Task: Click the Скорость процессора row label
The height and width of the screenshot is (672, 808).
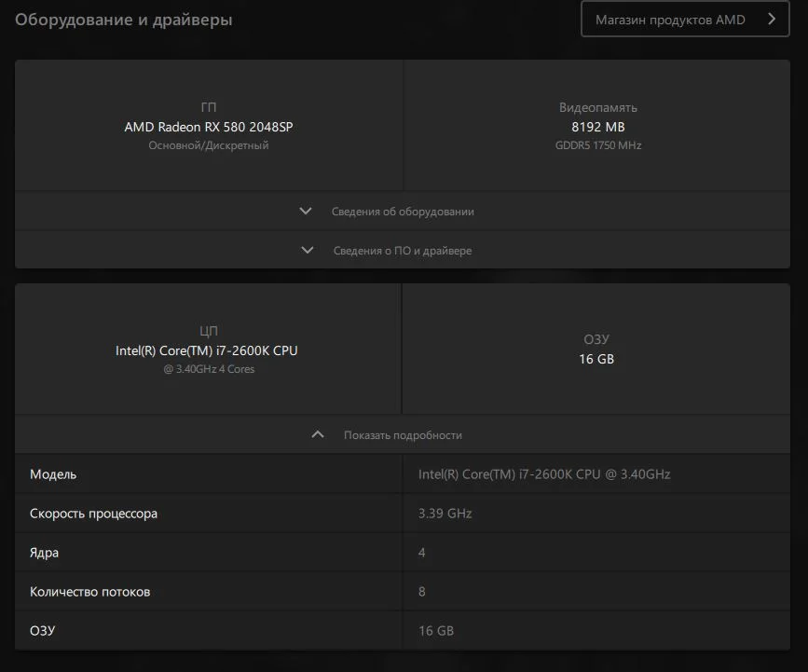Action: (x=93, y=514)
